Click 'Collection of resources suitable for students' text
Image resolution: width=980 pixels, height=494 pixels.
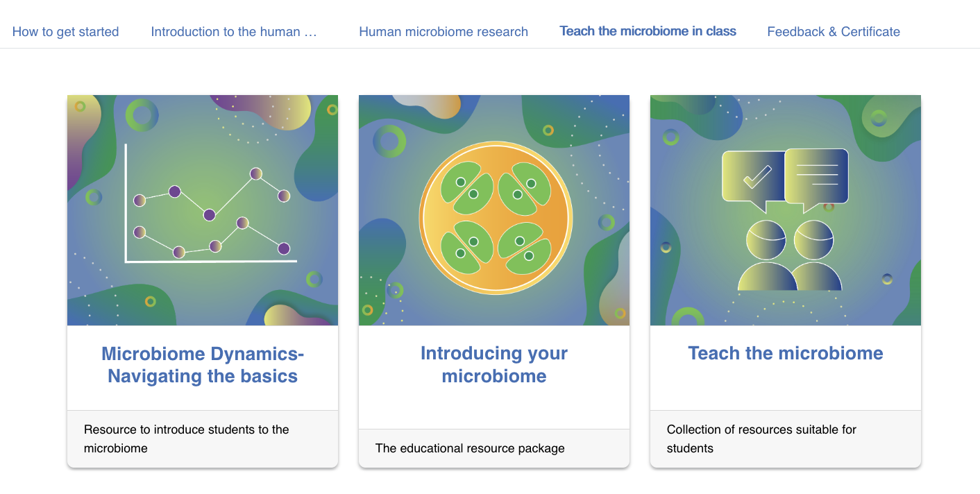pos(761,438)
